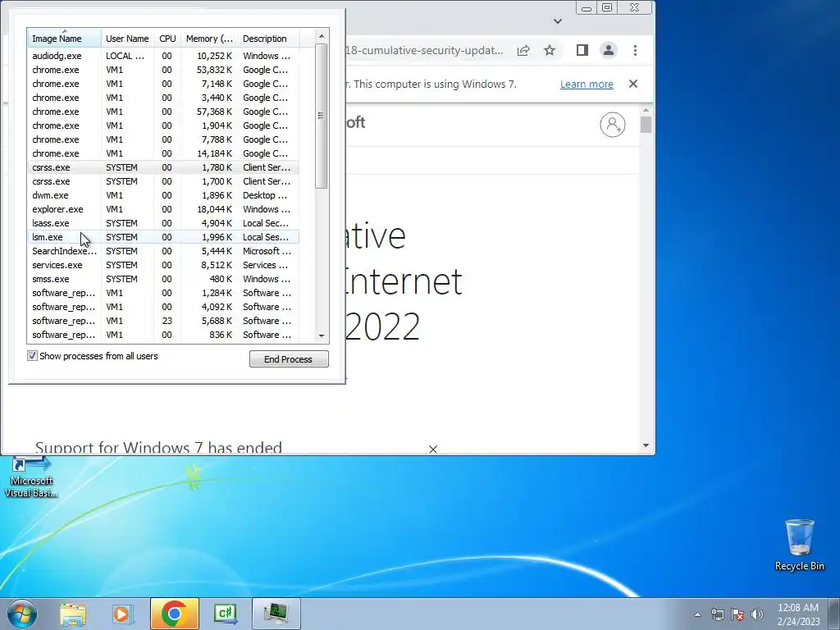
Task: Select chrome.exe using 3,440 K memory
Action: [x=163, y=98]
